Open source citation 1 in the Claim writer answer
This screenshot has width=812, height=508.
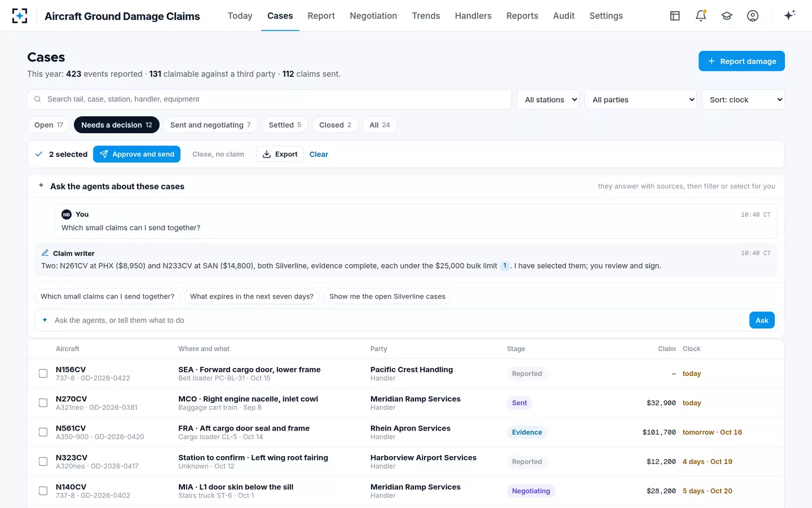click(505, 266)
